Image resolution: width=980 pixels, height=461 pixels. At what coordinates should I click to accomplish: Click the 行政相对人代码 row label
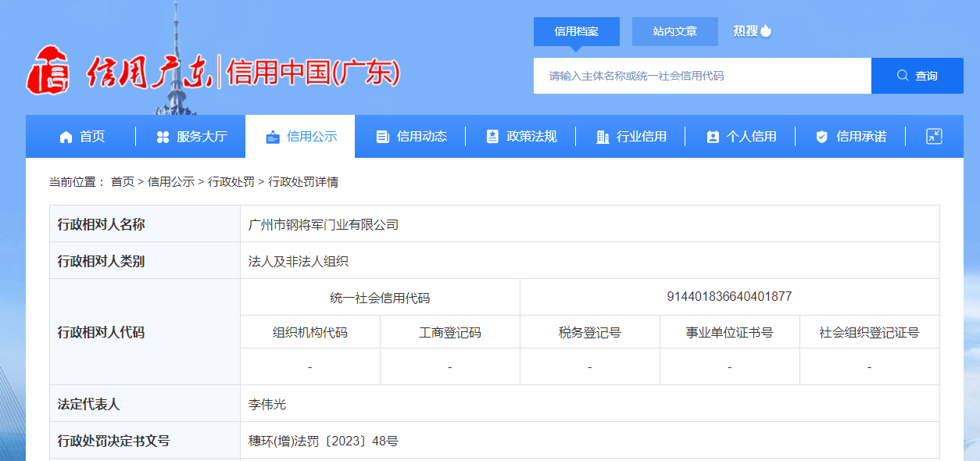[x=102, y=332]
